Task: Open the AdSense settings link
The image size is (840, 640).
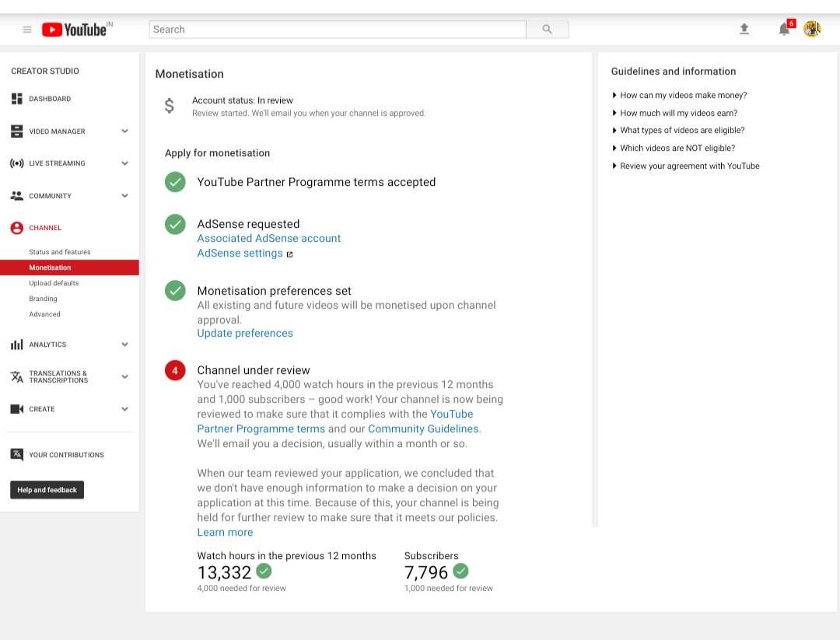Action: point(240,253)
